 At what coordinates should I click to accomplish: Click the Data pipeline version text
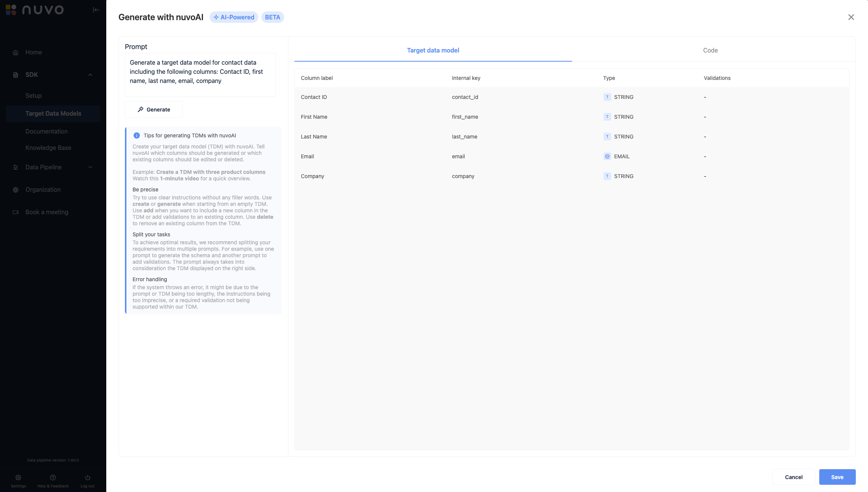point(53,460)
